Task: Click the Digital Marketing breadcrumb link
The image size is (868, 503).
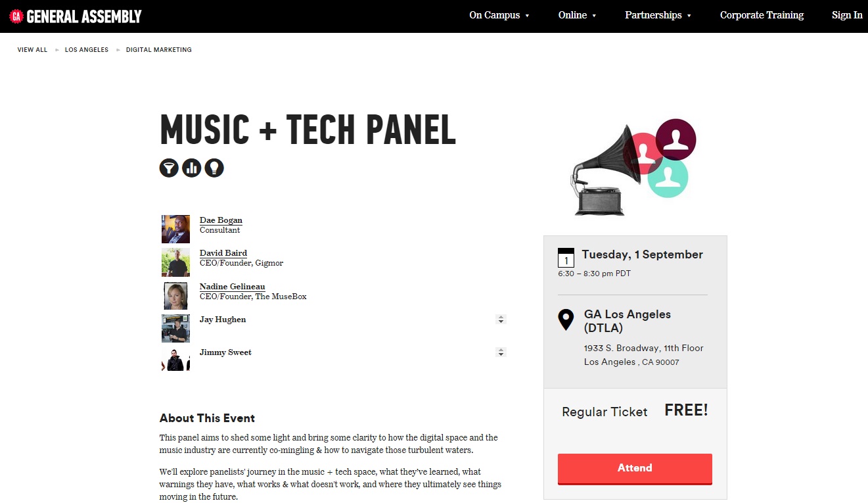Action: coord(159,50)
